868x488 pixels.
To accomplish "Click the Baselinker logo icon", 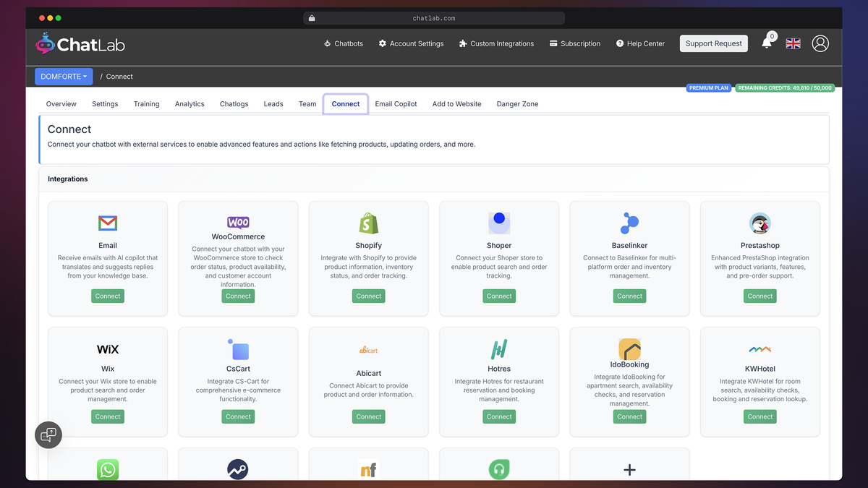I will coord(629,223).
